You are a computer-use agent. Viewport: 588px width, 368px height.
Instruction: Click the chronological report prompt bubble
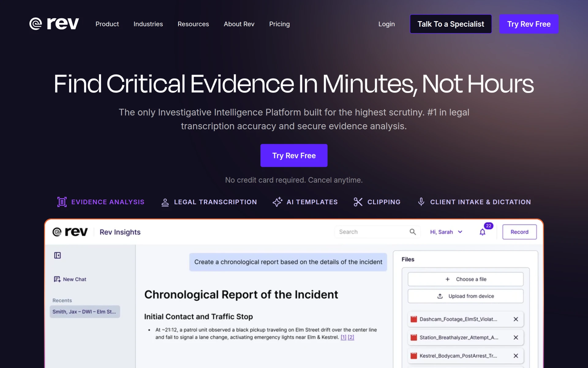point(288,262)
